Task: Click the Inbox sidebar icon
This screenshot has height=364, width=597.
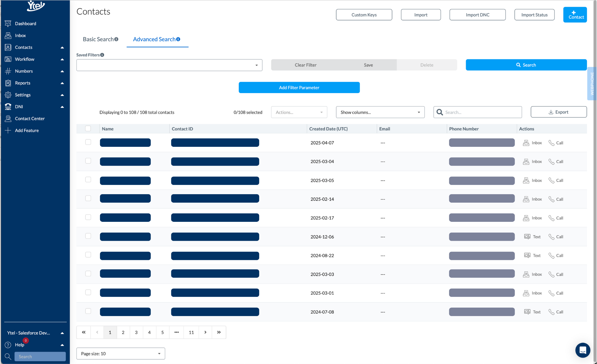Action: point(8,35)
